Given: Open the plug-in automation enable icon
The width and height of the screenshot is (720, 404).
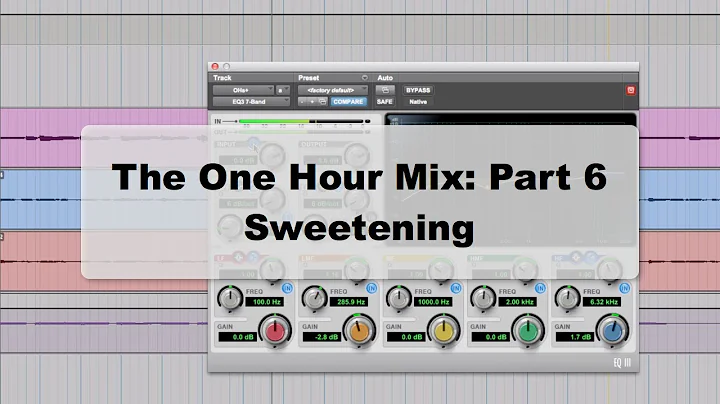Looking at the screenshot, I should point(385,90).
